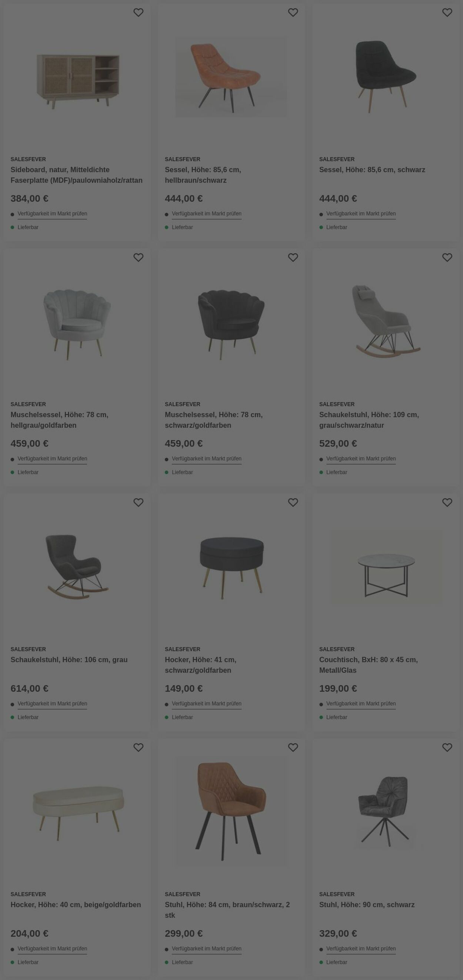Check market availability for the Sideboard
The image size is (463, 980).
tap(52, 214)
